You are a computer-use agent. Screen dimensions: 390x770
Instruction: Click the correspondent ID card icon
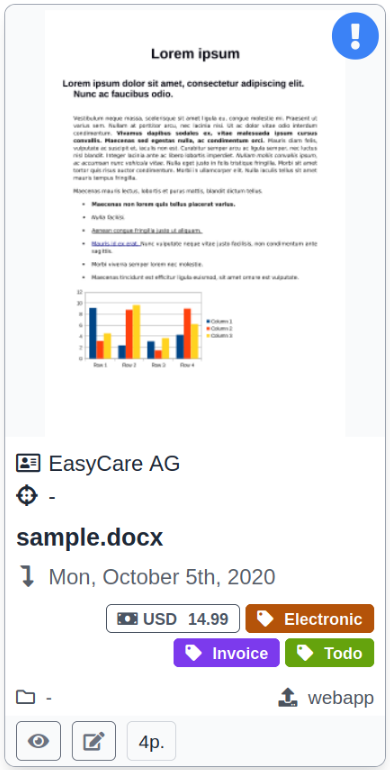coord(28,463)
